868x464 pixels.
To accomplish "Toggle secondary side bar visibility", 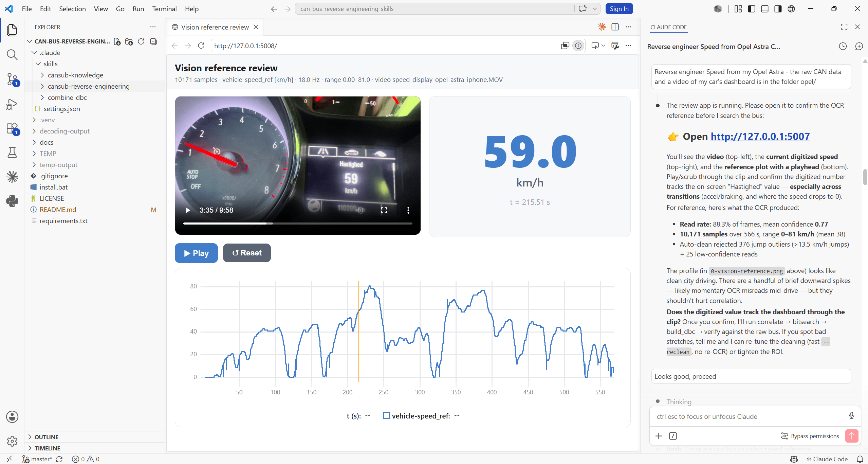I will pos(778,9).
